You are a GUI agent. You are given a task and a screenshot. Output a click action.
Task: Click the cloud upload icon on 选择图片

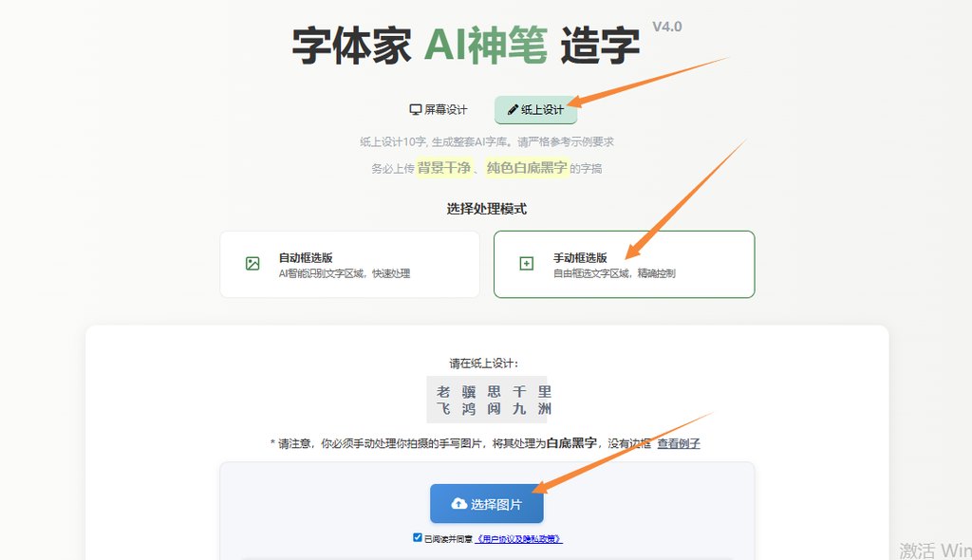pos(458,503)
